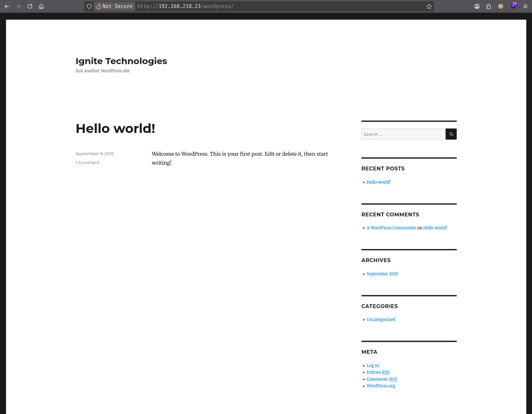This screenshot has height=414, width=532.
Task: Open Hello world! under Recent Posts
Action: tap(378, 182)
